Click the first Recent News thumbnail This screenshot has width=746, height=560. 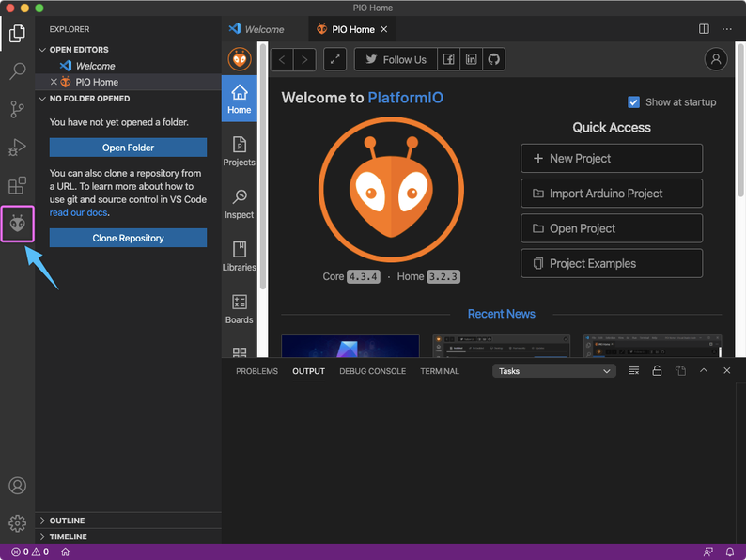pos(350,346)
